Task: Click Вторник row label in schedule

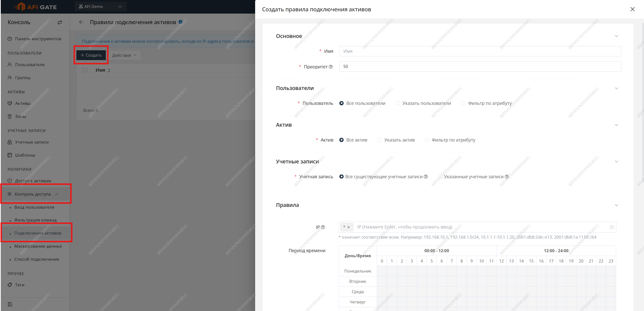Action: coord(358,282)
